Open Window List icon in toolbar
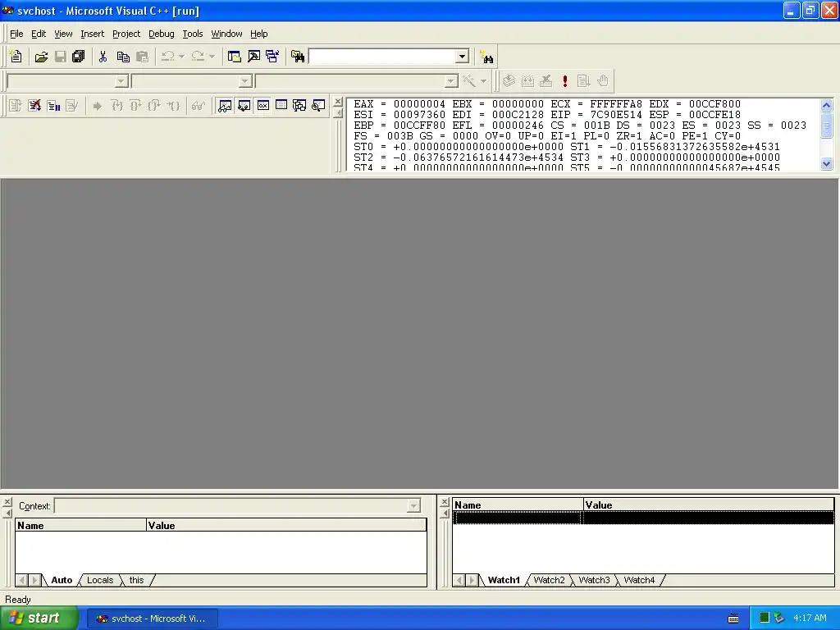Viewport: 840px width, 630px height. [x=272, y=57]
